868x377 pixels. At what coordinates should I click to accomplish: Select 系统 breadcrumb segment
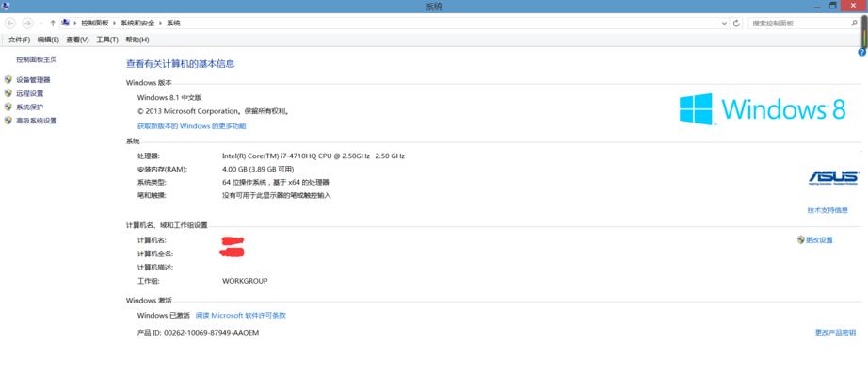pyautogui.click(x=173, y=24)
